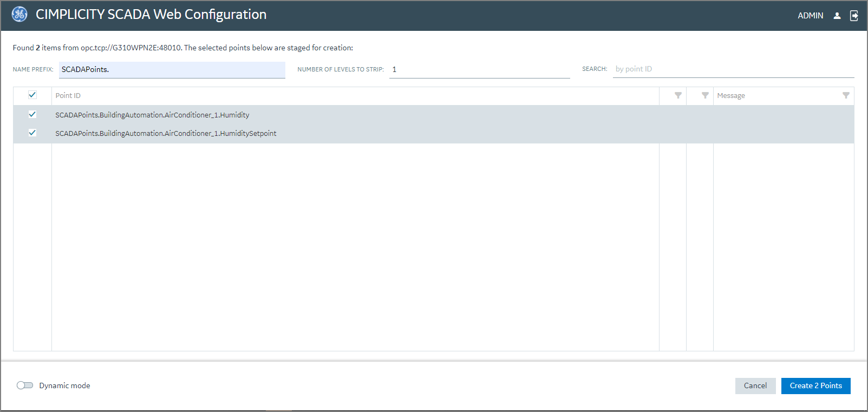Viewport: 868px width, 412px height.
Task: Click the logout icon in header
Action: (x=854, y=16)
